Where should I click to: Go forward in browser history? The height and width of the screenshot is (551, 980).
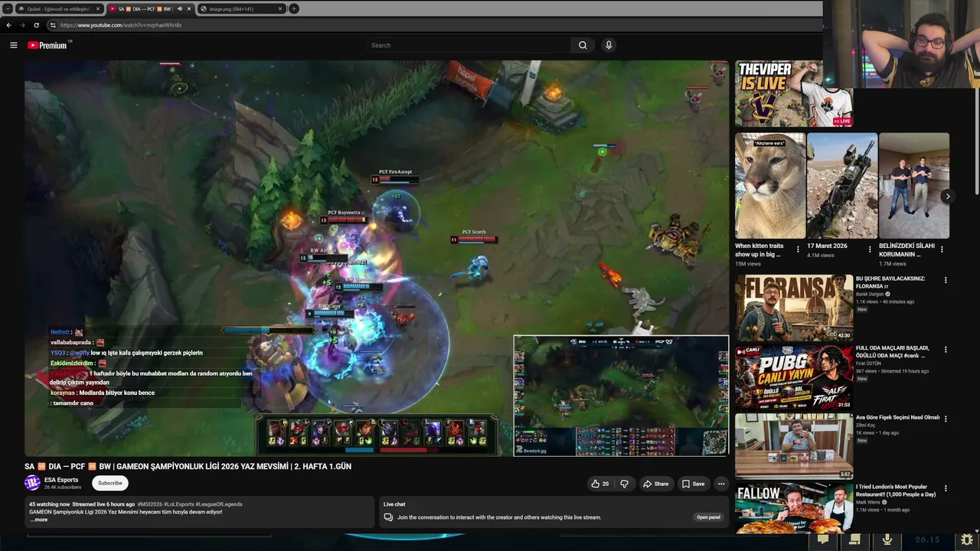(x=22, y=25)
